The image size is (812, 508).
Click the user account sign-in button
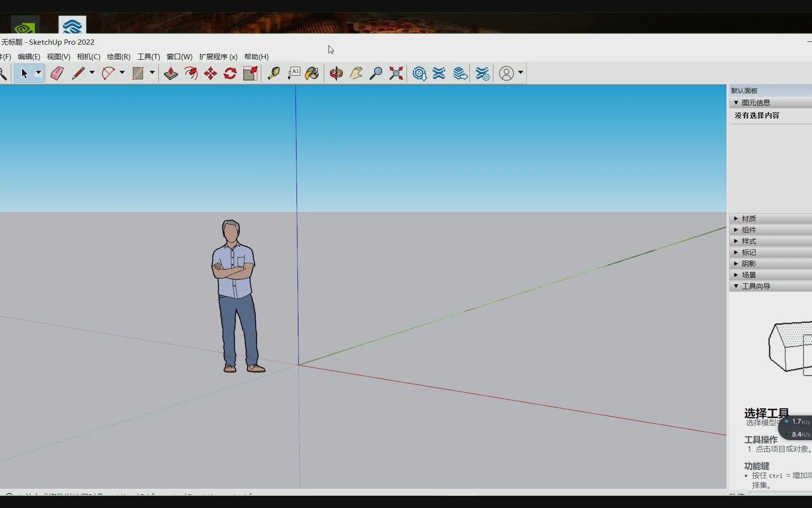tap(507, 74)
